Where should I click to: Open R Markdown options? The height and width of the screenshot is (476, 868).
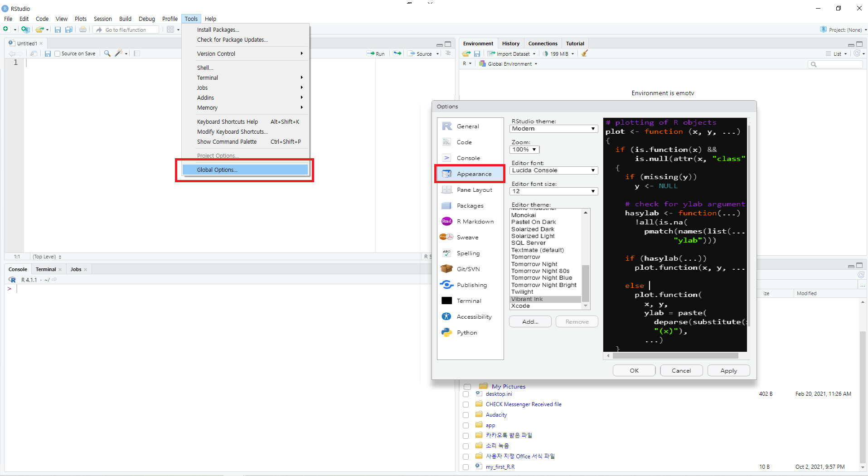pos(470,222)
